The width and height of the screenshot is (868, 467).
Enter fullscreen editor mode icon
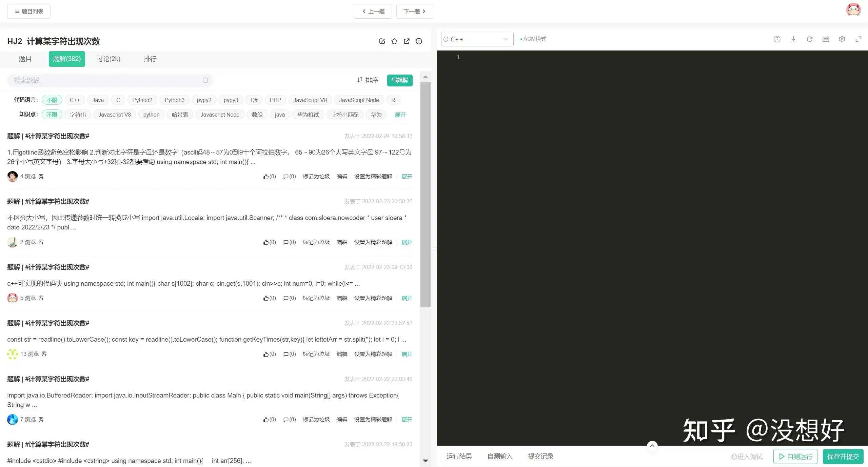(x=858, y=39)
